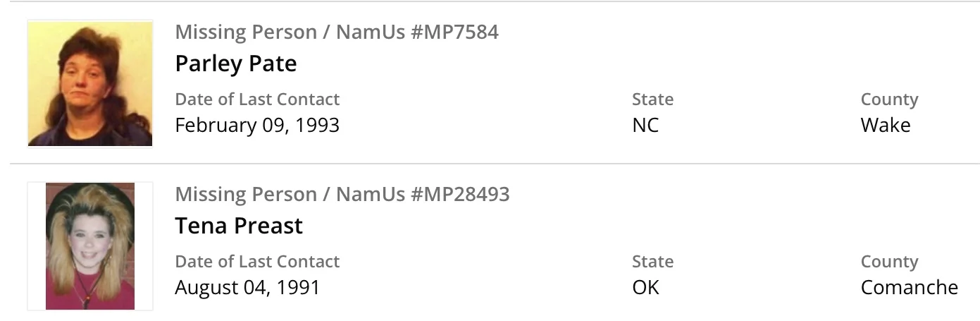The height and width of the screenshot is (321, 980).
Task: Click the Comanche county value
Action: click(909, 288)
